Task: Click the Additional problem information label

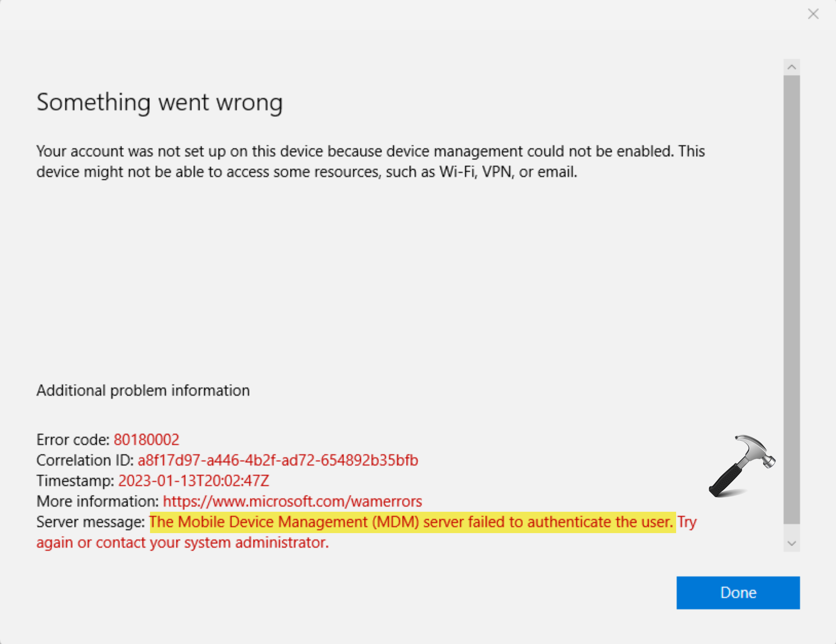Action: click(143, 390)
